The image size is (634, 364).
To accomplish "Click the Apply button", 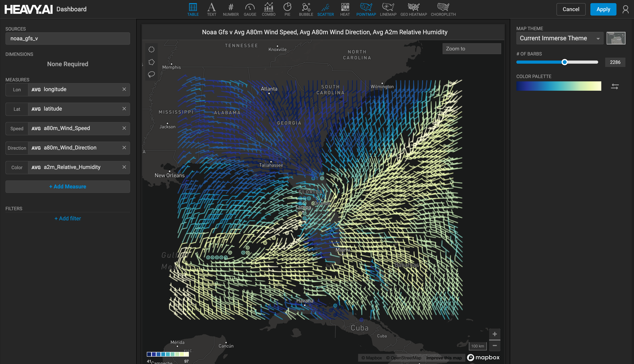I will pos(603,9).
